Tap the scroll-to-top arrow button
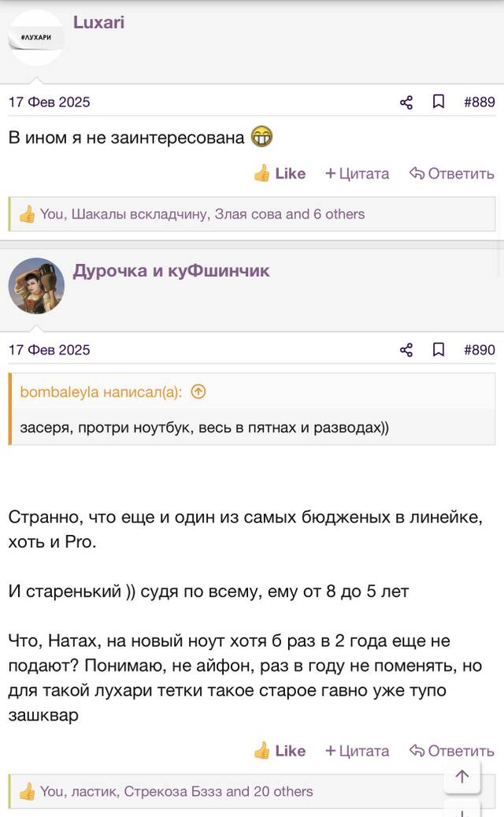 tap(462, 776)
